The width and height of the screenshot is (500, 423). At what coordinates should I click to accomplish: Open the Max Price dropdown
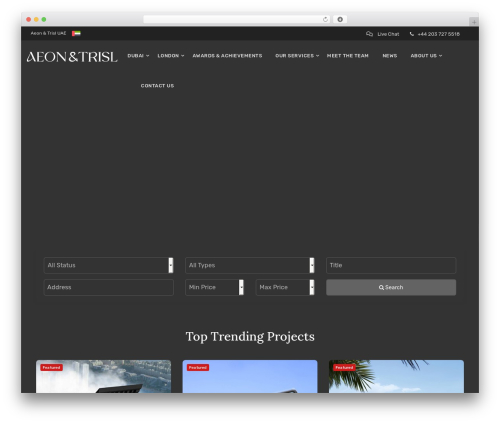point(285,287)
